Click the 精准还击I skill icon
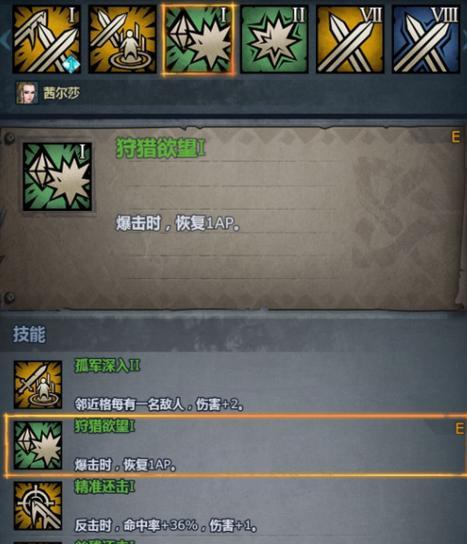The width and height of the screenshot is (467, 544). tap(38, 506)
